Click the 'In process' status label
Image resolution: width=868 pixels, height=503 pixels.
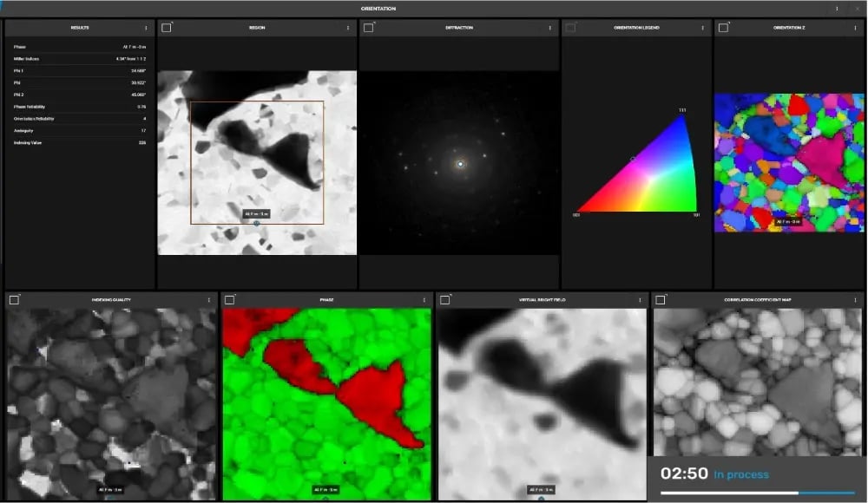pyautogui.click(x=741, y=474)
